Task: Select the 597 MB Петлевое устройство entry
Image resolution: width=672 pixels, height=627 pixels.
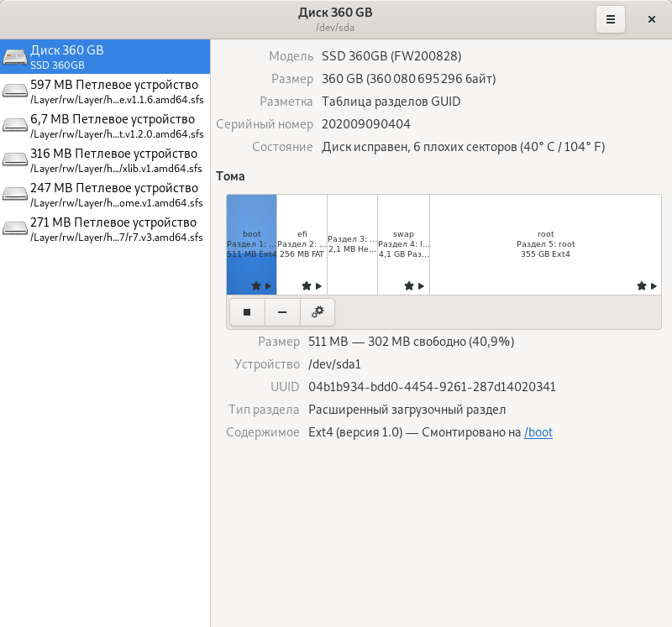Action: (113, 91)
